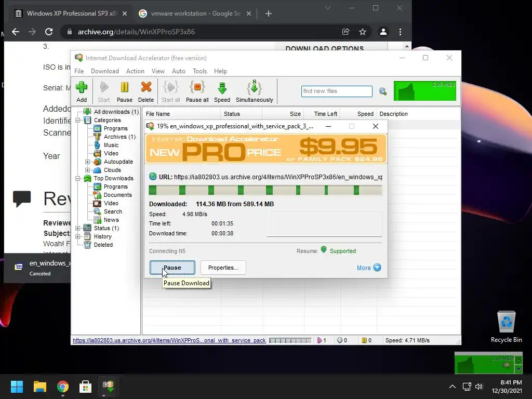
Task: Open the Tools menu
Action: 199,71
